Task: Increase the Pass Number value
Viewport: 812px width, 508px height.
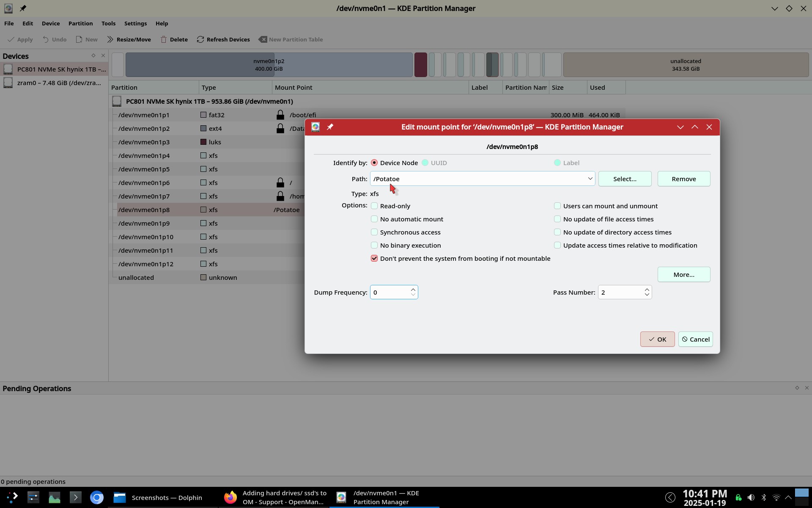Action: pos(647,290)
